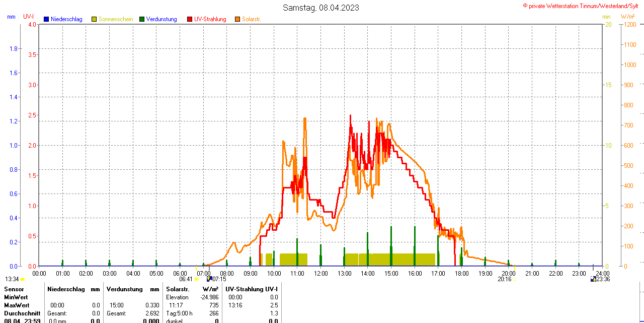644x323 pixels.
Task: Click the Niederschlag legend label
Action: click(x=66, y=19)
